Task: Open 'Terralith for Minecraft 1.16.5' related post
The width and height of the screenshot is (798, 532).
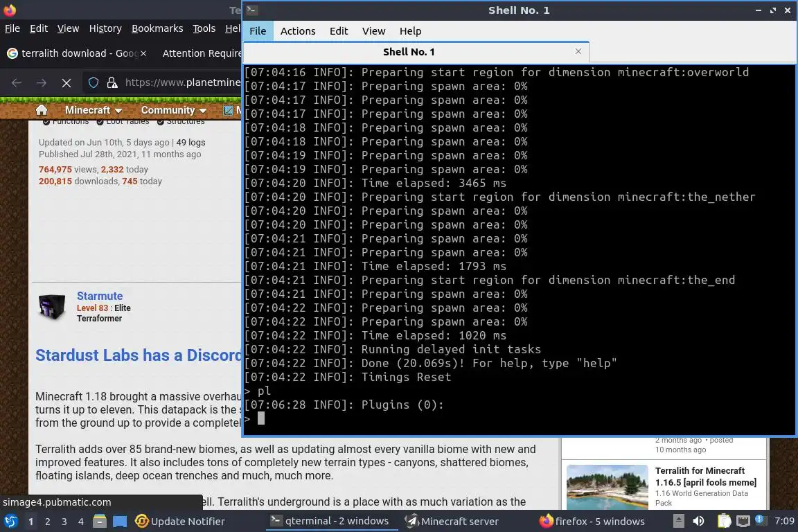Action: [x=705, y=477]
